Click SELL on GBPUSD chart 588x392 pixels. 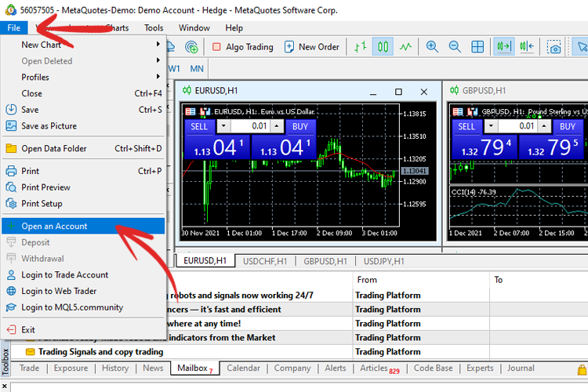pyautogui.click(x=466, y=126)
